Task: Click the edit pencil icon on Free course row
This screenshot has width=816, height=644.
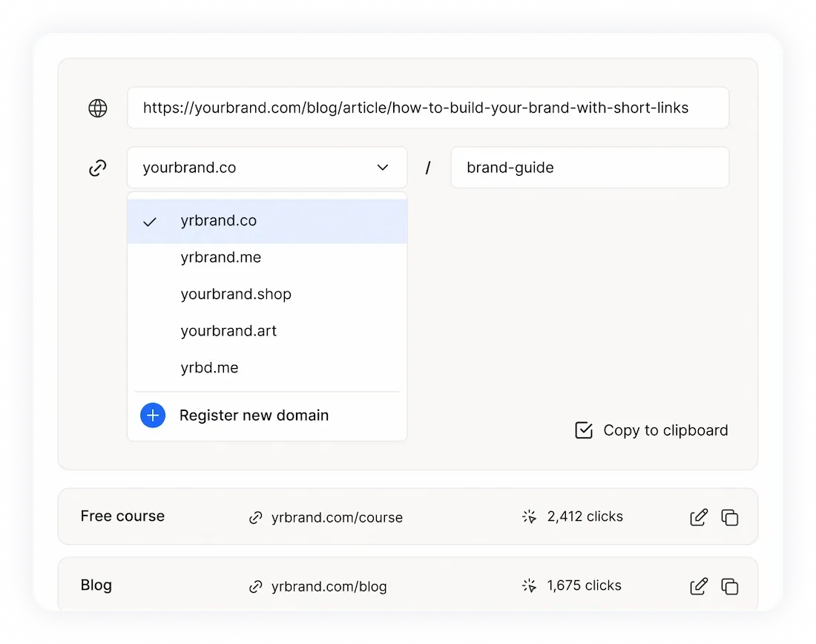Action: click(698, 517)
